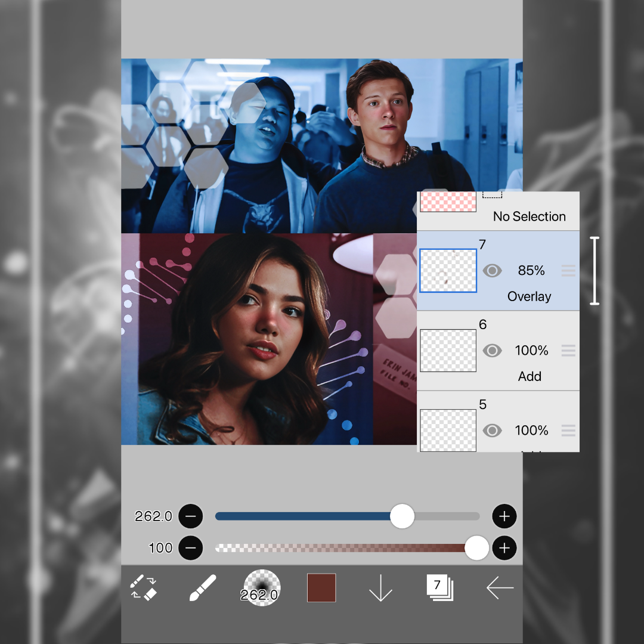Screen dimensions: 644x644
Task: Tap layer 5 reorder handle
Action: pyautogui.click(x=568, y=431)
